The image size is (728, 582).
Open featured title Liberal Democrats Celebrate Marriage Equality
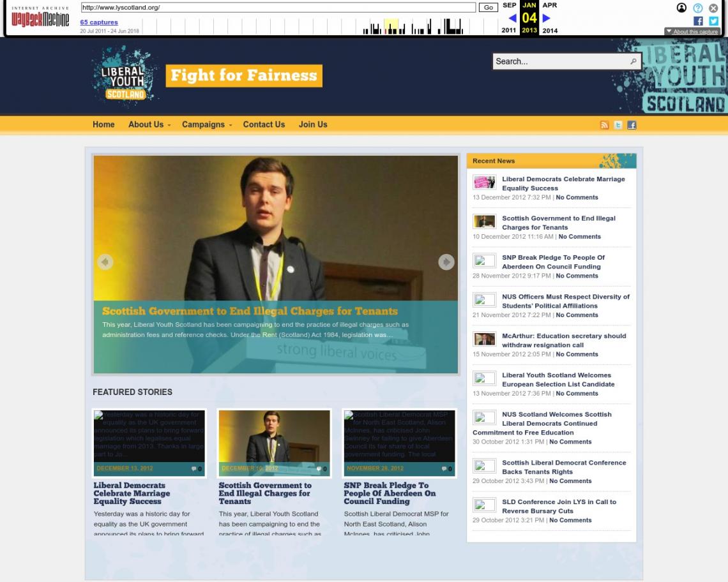click(x=132, y=493)
